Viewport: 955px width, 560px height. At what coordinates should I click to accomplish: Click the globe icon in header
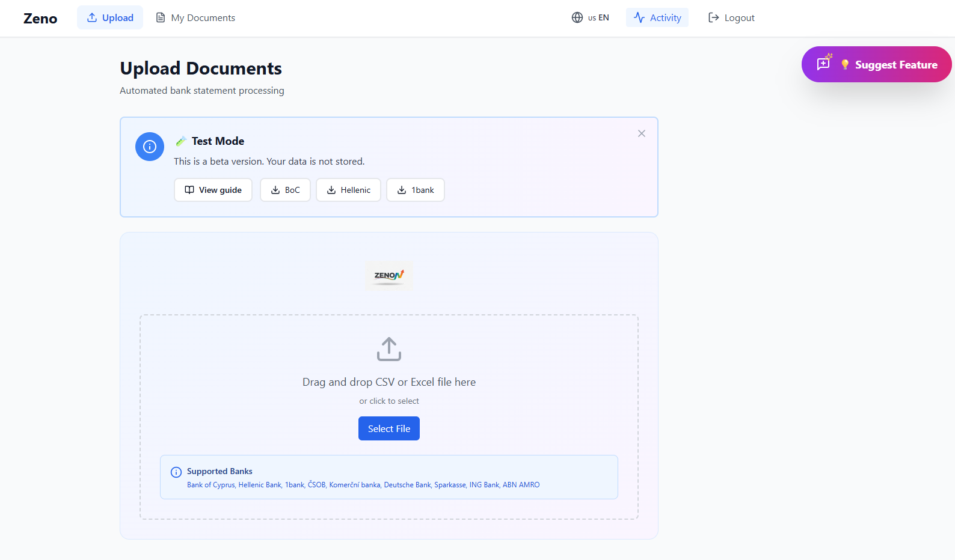click(577, 17)
